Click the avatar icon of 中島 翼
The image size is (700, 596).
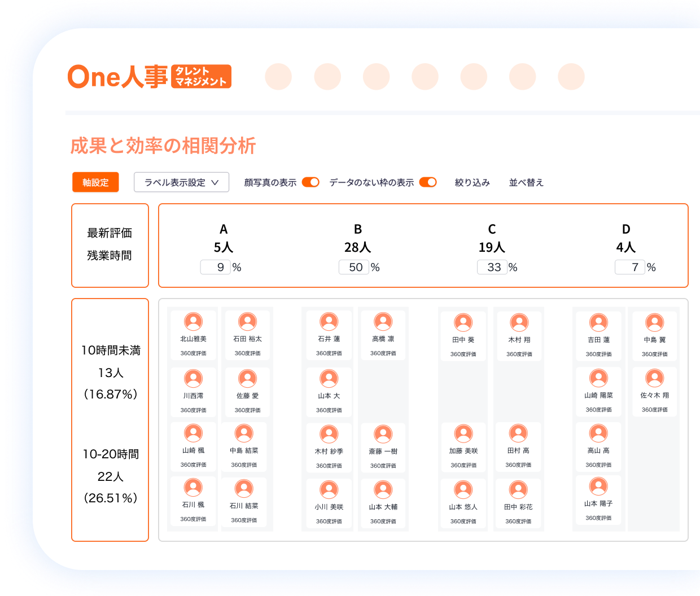(655, 323)
